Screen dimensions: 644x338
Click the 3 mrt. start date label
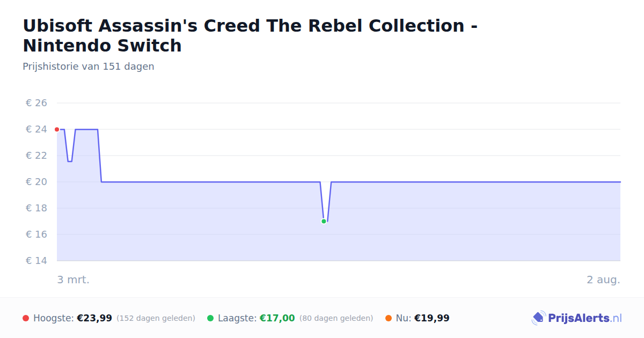pyautogui.click(x=74, y=280)
